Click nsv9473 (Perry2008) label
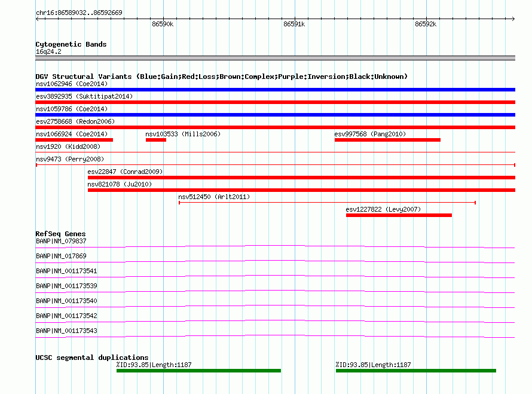This screenshot has height=394, width=532. coord(70,159)
